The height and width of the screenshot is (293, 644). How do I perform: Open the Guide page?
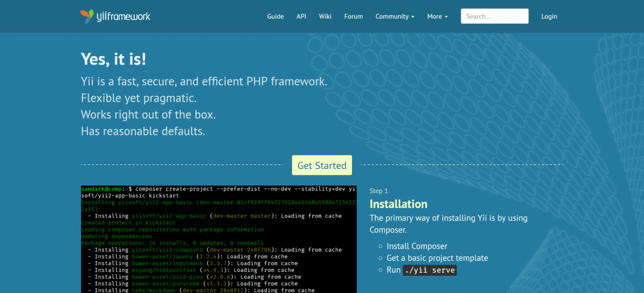click(x=275, y=16)
